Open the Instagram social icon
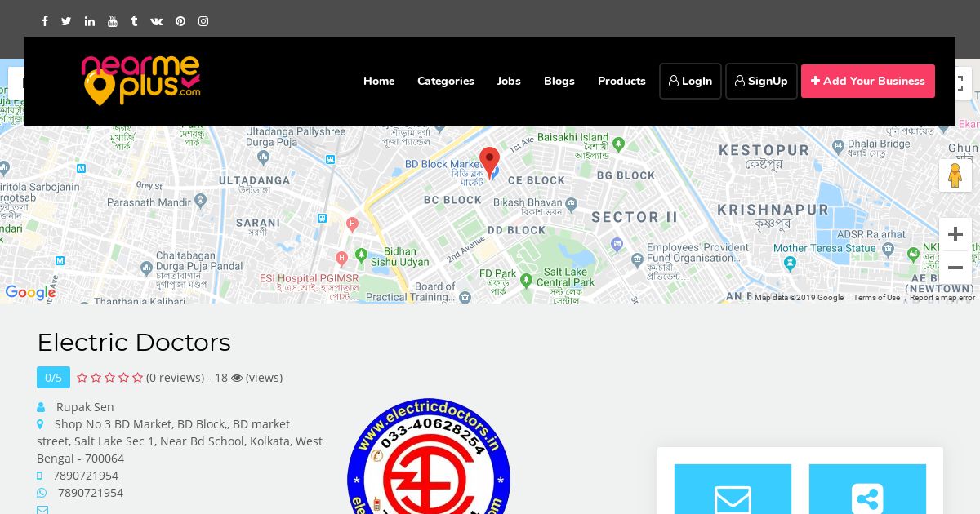Screen dimensions: 980x514 [x=203, y=21]
